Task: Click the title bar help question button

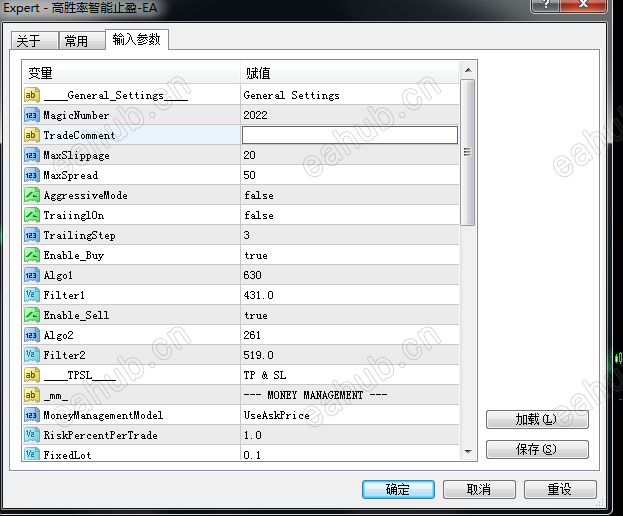Action: coord(545,5)
